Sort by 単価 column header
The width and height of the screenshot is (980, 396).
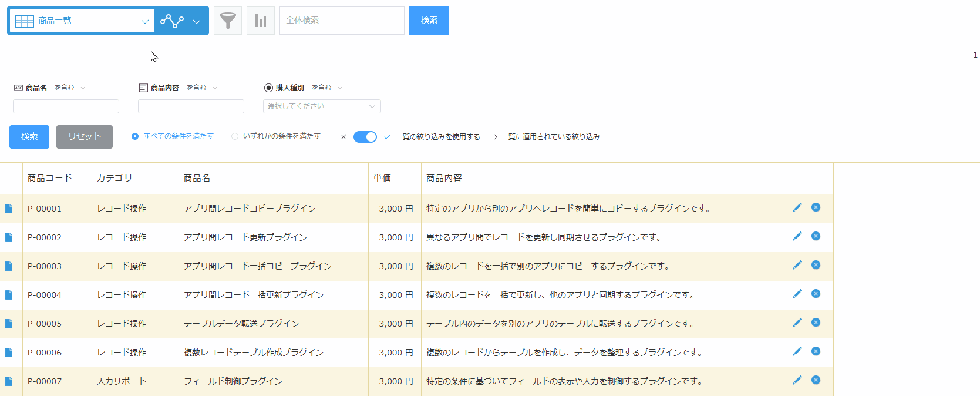point(382,178)
